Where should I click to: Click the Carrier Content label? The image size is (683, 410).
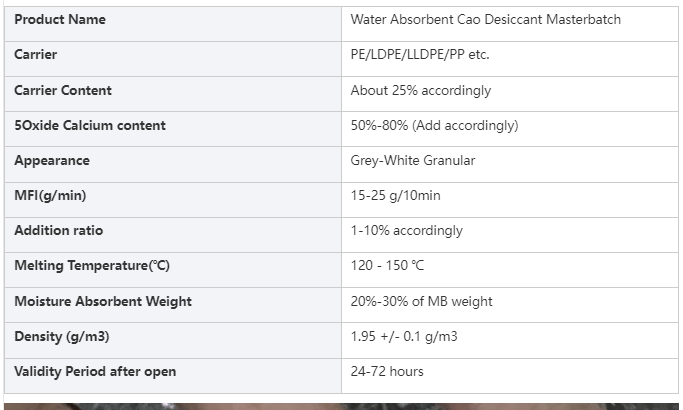coord(63,90)
